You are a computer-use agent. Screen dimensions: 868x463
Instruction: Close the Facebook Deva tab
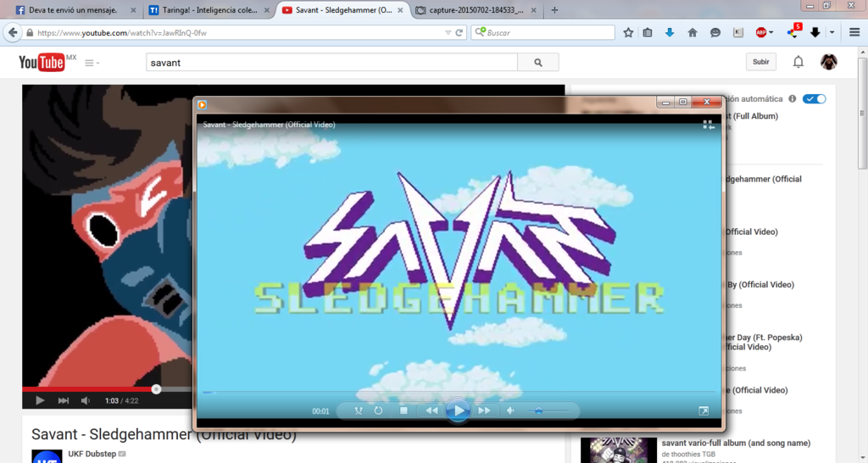pos(133,10)
